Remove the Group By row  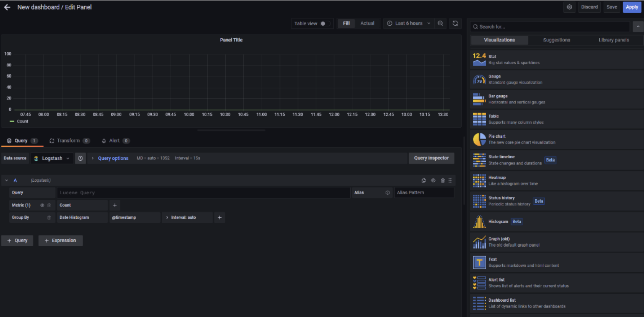coord(49,218)
